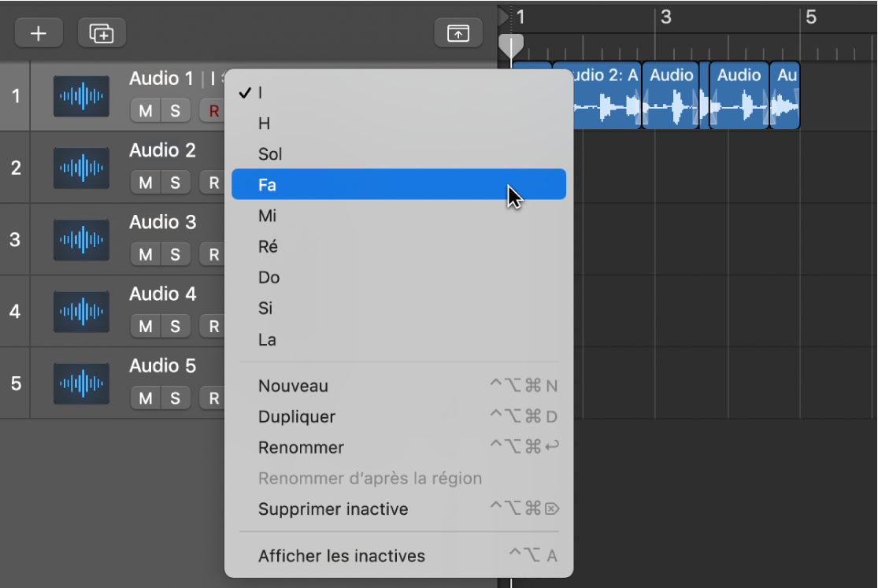Click Nouveau to create a new alternative
Image resolution: width=878 pixels, height=588 pixels.
(x=292, y=386)
